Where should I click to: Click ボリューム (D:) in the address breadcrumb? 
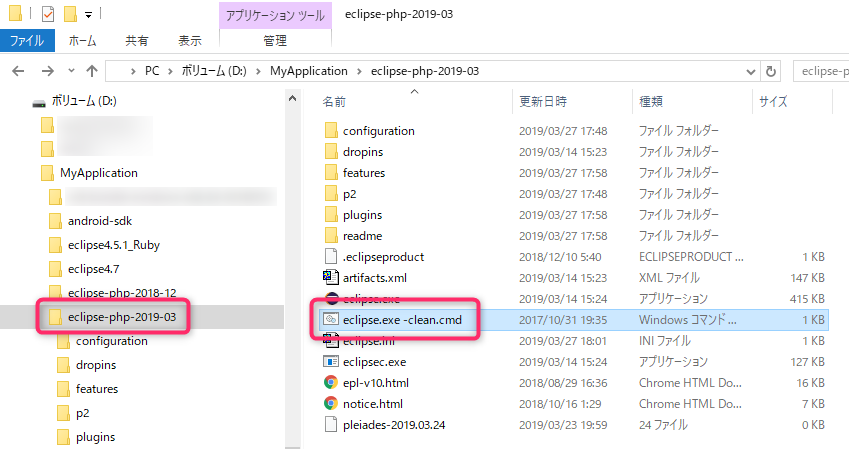(214, 71)
